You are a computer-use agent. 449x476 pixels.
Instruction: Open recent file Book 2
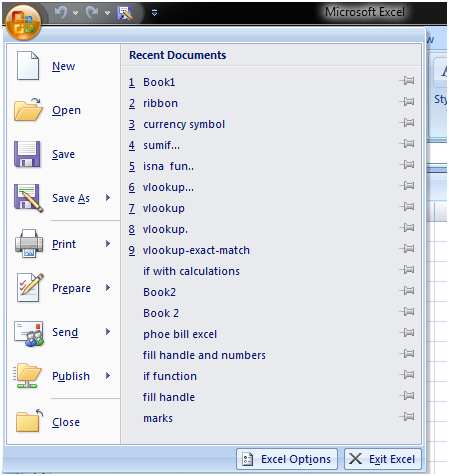coord(161,313)
